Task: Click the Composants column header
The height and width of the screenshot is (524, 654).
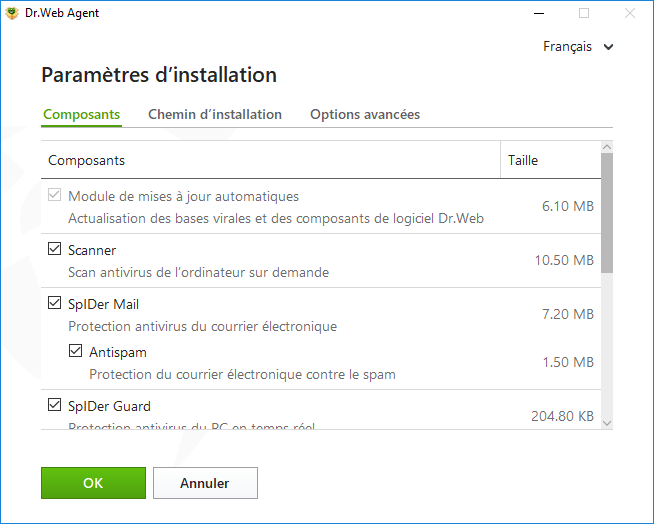Action: point(270,160)
